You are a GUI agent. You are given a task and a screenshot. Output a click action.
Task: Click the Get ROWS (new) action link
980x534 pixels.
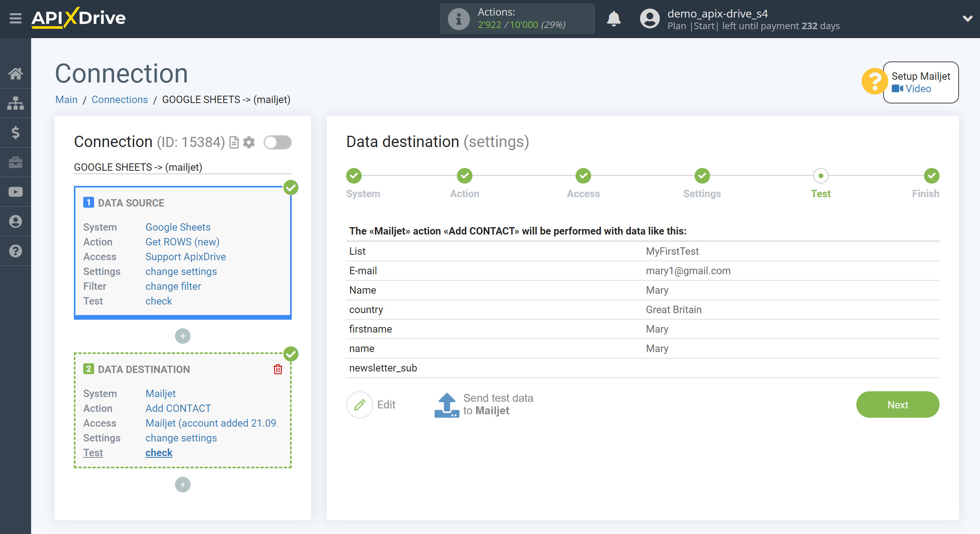(x=182, y=242)
